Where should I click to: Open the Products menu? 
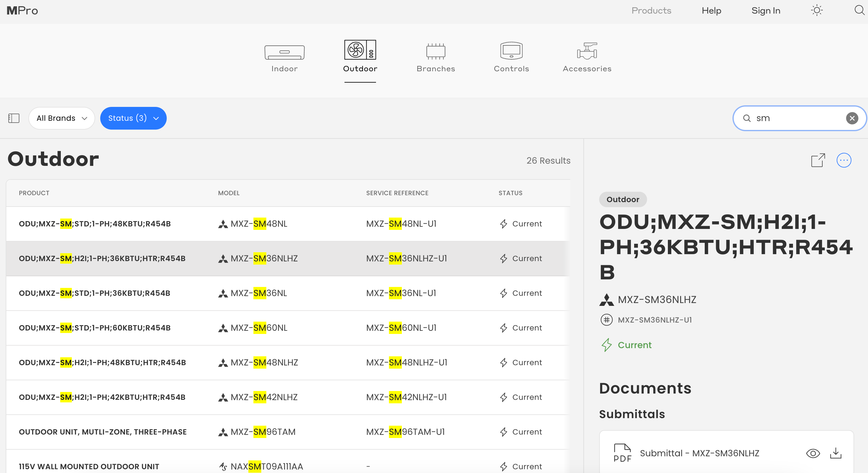(651, 10)
